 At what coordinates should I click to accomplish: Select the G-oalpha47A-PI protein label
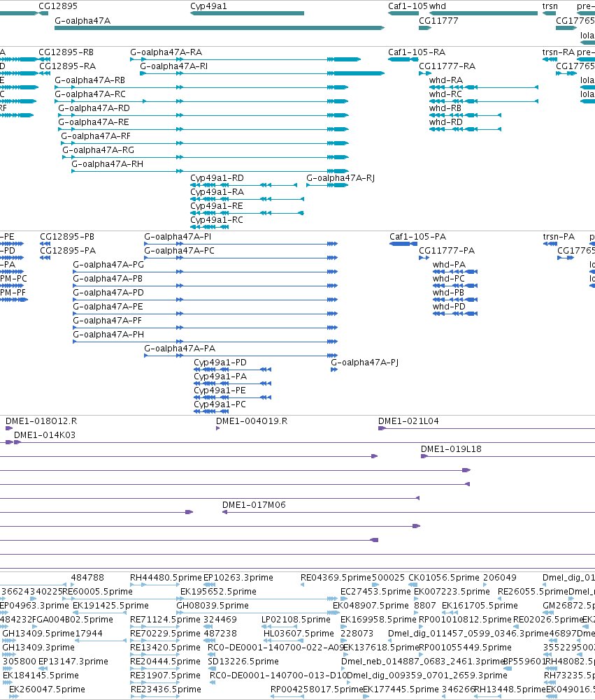click(178, 237)
